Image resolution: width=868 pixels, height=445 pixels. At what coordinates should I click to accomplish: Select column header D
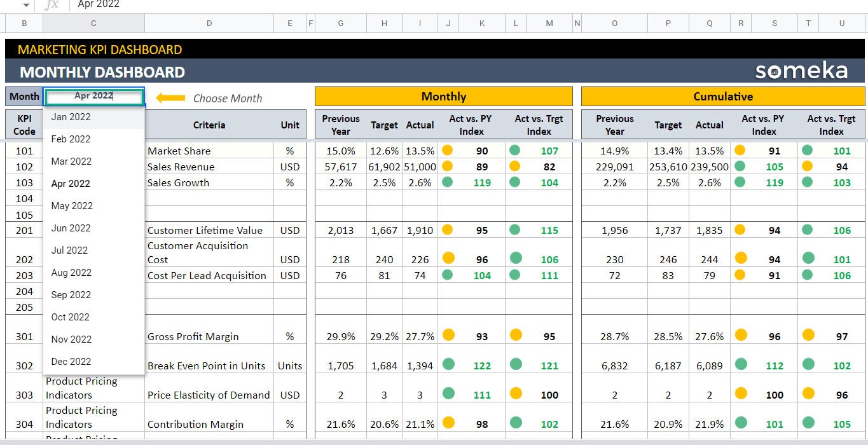209,23
